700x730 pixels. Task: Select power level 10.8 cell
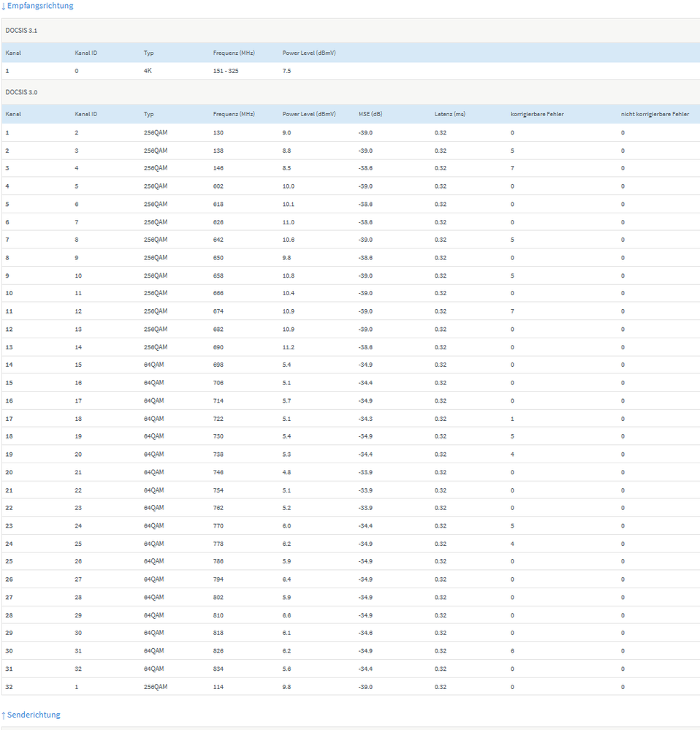point(288,276)
